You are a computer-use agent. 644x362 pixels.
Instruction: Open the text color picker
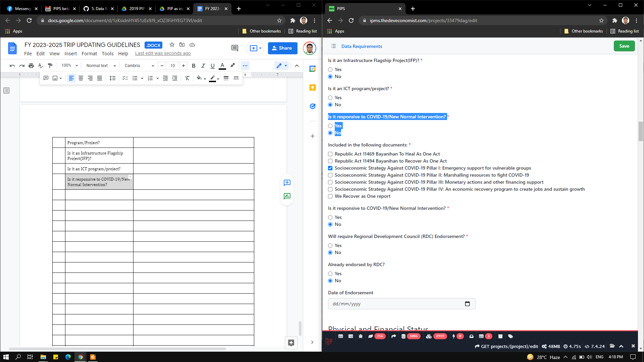pyautogui.click(x=222, y=66)
